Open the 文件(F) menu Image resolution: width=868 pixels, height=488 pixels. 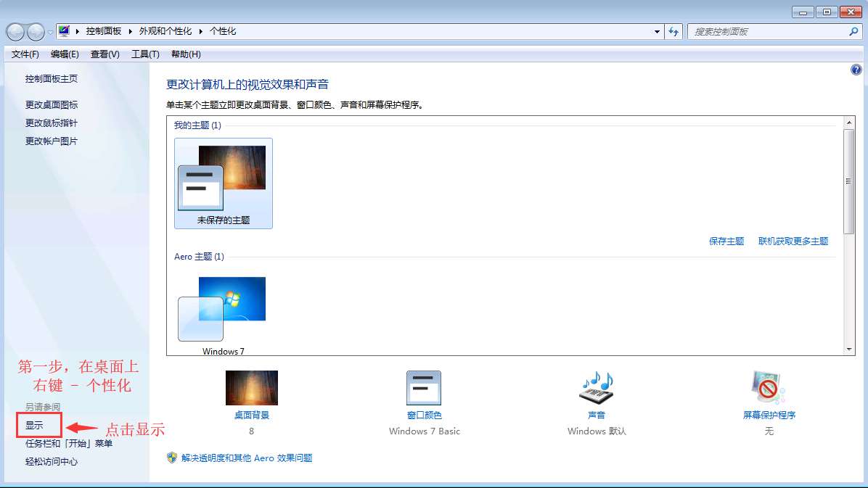tap(25, 54)
